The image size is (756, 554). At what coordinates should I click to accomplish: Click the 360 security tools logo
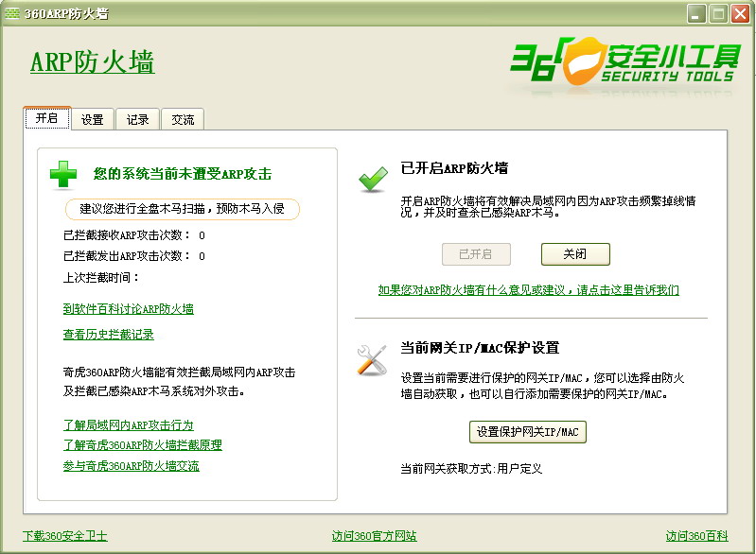625,61
